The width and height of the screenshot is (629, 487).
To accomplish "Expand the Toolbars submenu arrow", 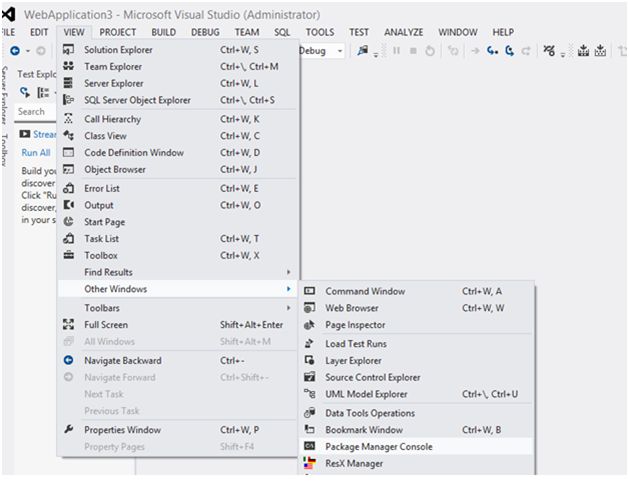I will pyautogui.click(x=288, y=308).
